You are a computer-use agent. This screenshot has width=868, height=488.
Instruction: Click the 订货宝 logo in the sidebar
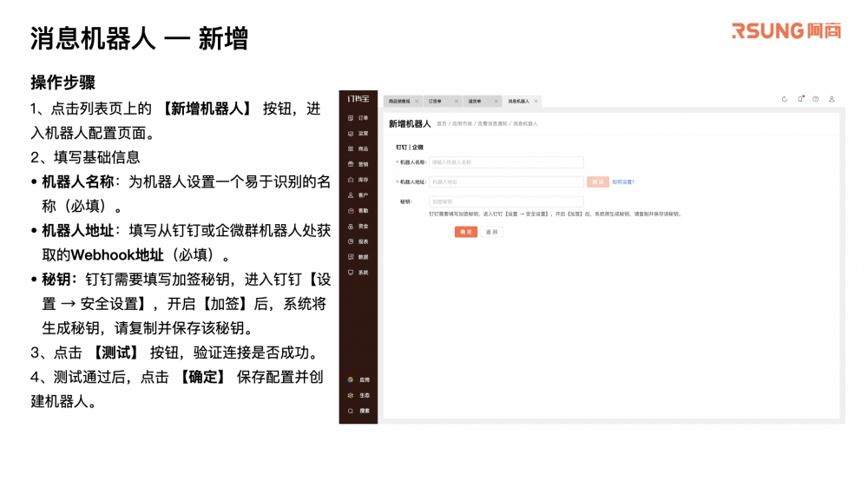358,99
